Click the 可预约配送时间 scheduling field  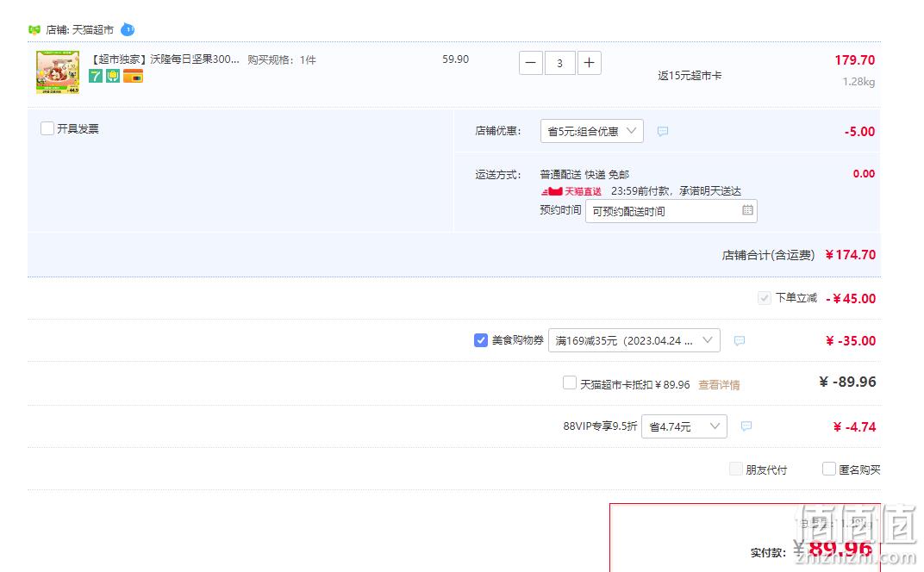coord(671,211)
